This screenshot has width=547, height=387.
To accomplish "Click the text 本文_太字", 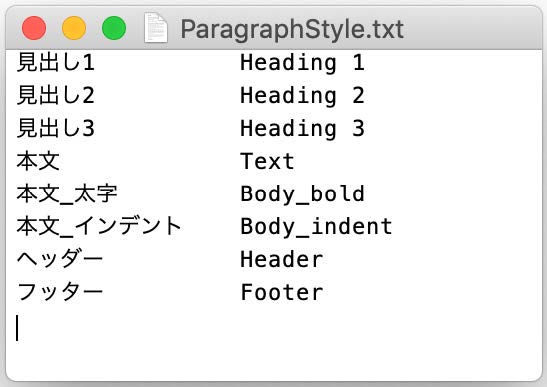I will (x=67, y=194).
